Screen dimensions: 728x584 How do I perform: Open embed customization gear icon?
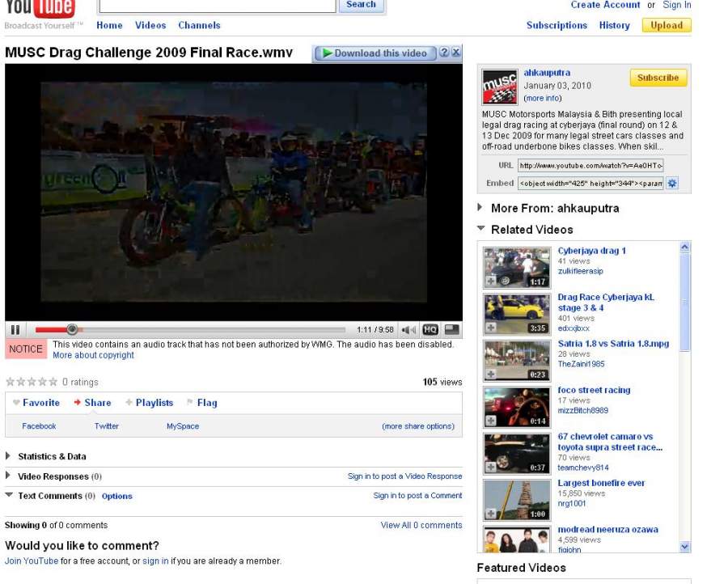[x=672, y=184]
